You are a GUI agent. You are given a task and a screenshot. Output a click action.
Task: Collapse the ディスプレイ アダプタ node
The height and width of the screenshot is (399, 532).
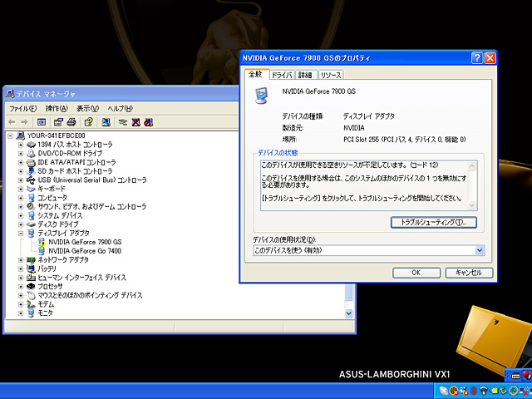point(21,233)
